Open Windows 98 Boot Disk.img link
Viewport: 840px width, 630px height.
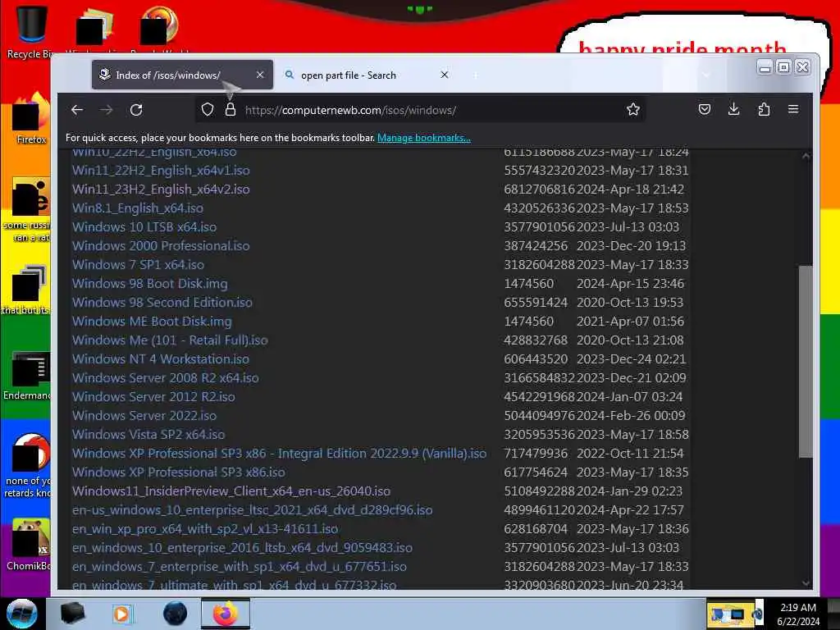(150, 283)
